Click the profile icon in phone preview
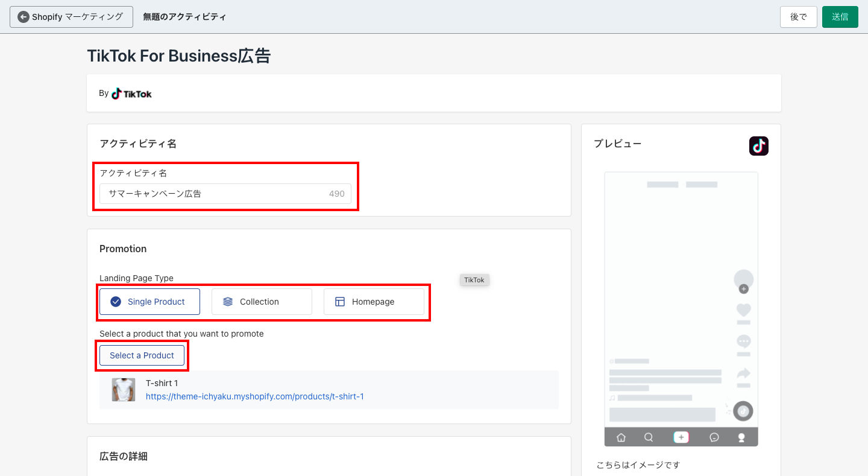 [741, 437]
